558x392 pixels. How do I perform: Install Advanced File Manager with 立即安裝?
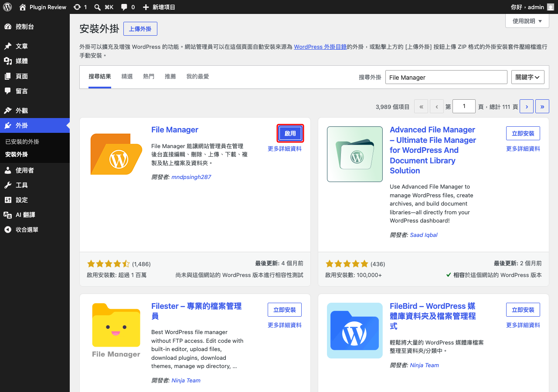[x=523, y=133]
